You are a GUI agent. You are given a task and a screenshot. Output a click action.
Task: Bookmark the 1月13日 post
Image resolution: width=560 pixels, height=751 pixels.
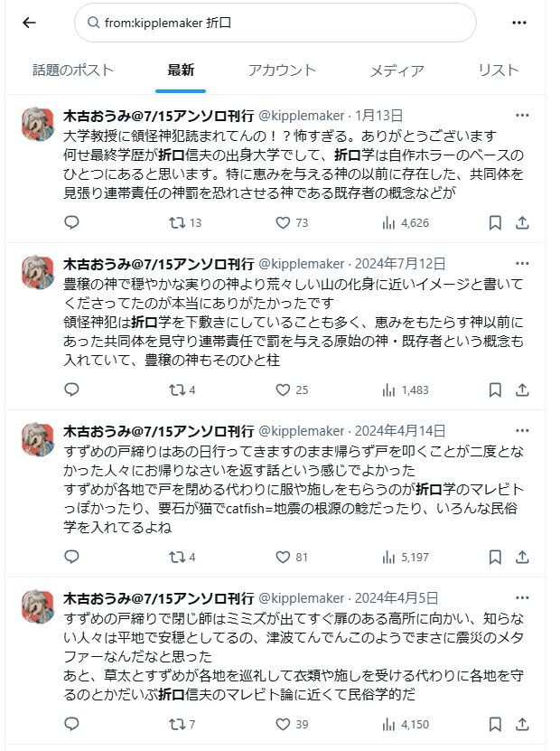tap(495, 222)
